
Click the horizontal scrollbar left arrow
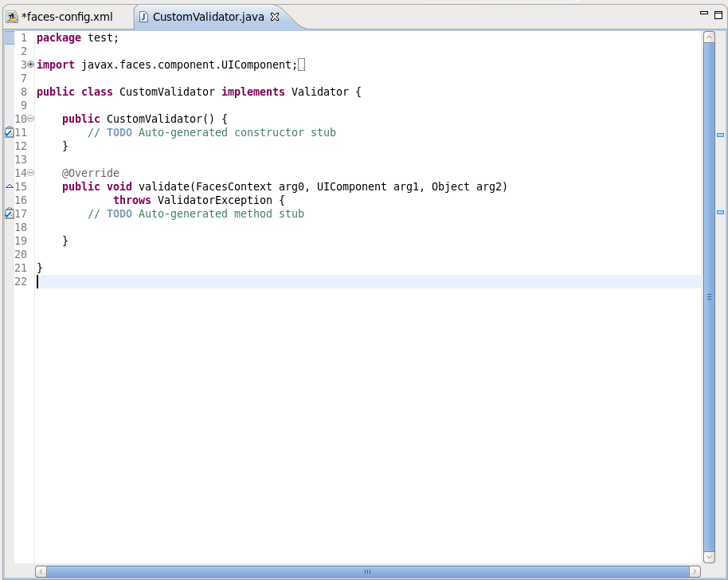pyautogui.click(x=41, y=571)
